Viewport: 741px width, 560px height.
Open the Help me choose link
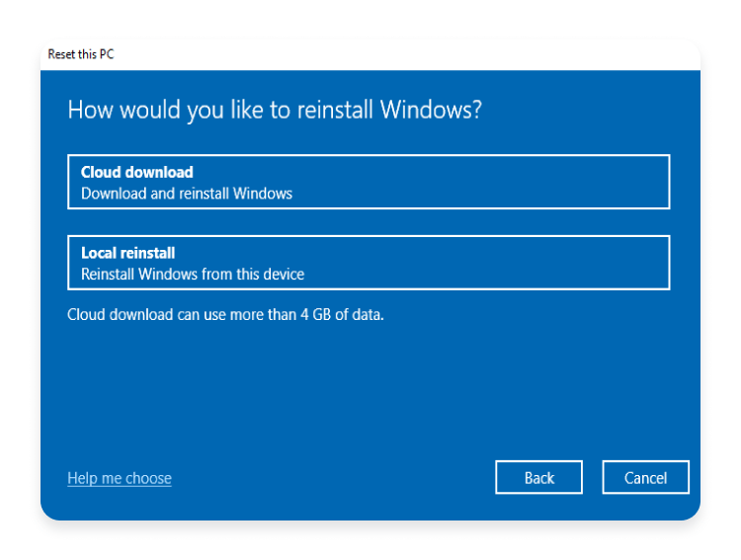coord(120,478)
